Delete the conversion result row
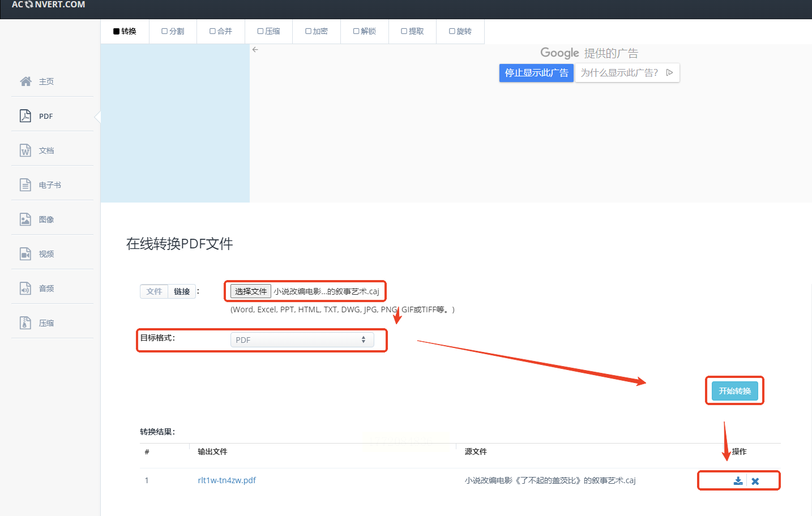Viewport: 812px width, 516px height. coord(755,481)
